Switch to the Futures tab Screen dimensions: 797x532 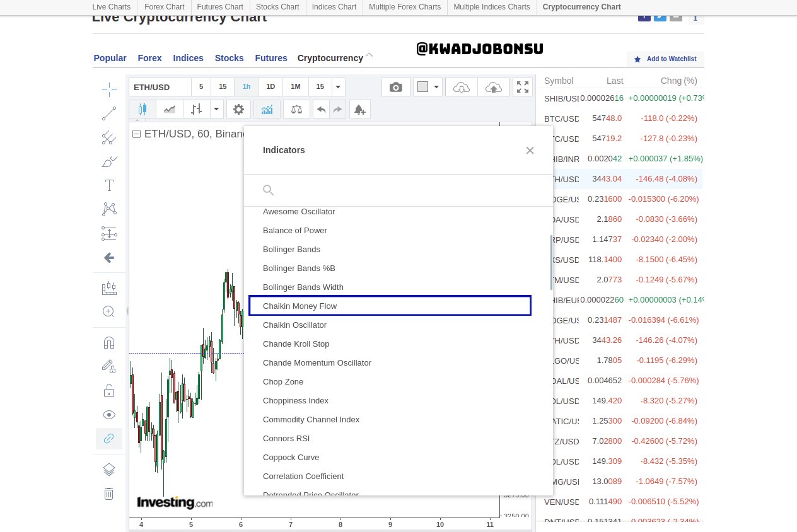(x=271, y=58)
